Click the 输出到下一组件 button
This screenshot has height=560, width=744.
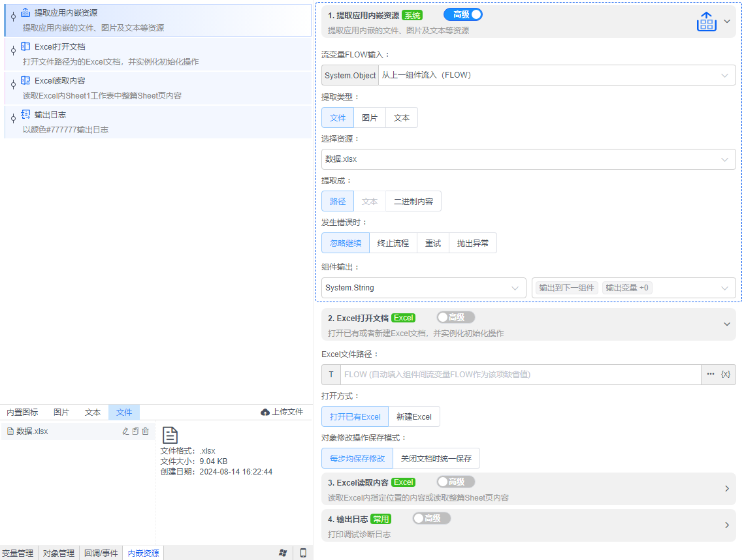(x=566, y=287)
